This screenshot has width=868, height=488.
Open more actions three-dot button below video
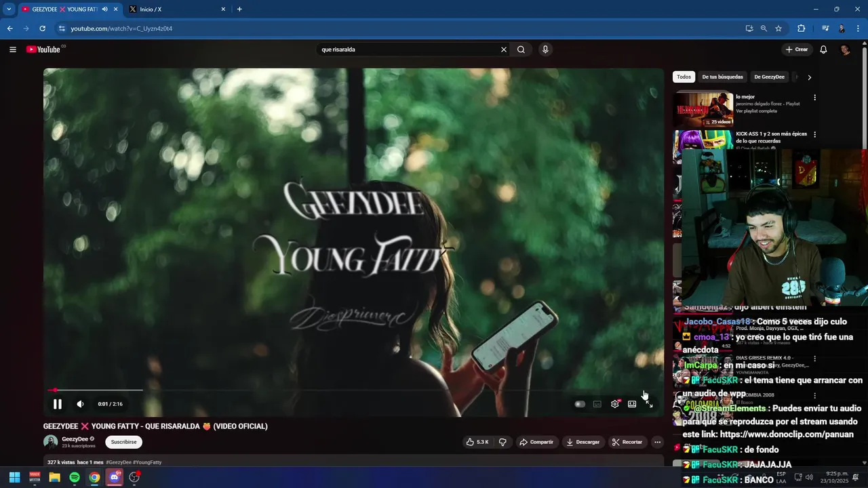(657, 442)
